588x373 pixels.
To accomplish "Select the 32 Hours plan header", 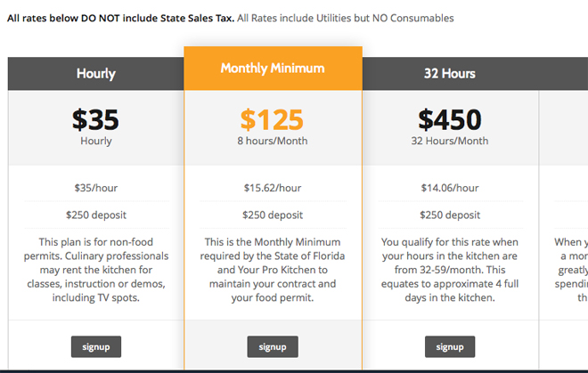I will (450, 74).
